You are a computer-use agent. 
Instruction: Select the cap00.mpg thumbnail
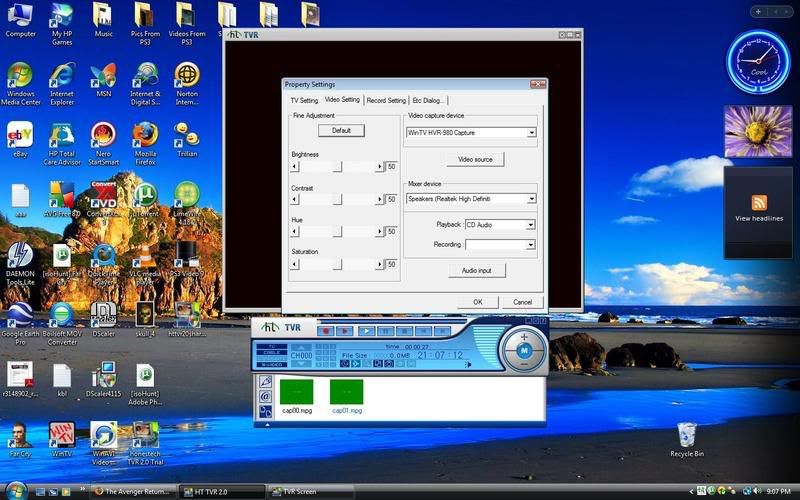tap(296, 392)
